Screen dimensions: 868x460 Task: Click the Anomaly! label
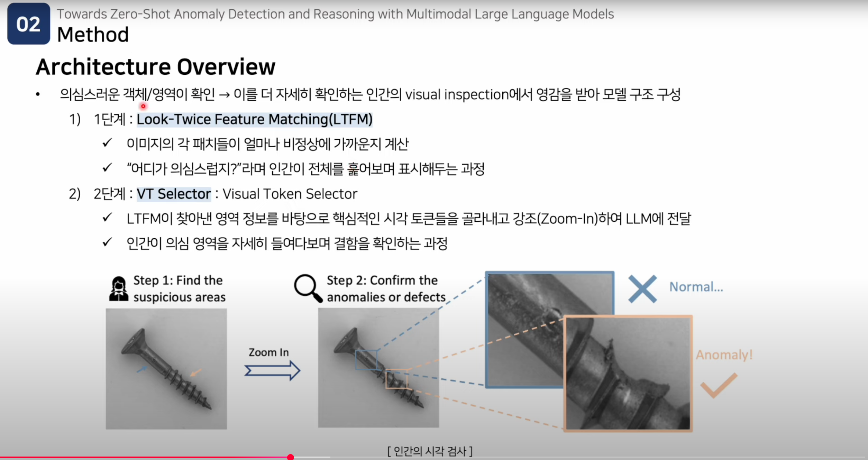click(724, 355)
